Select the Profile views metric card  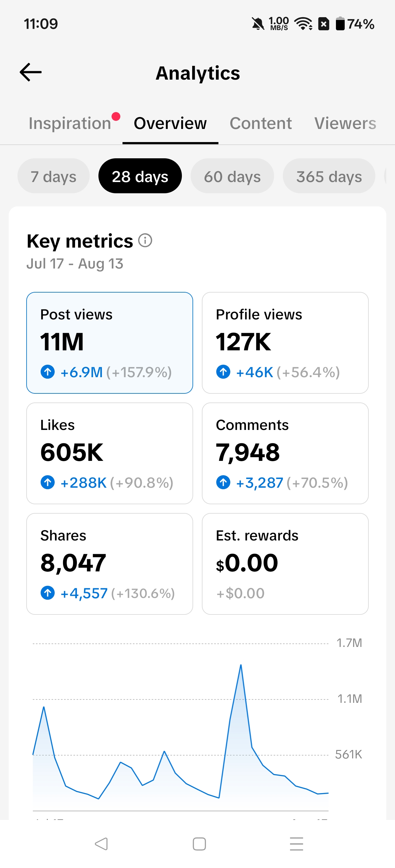[x=285, y=343]
